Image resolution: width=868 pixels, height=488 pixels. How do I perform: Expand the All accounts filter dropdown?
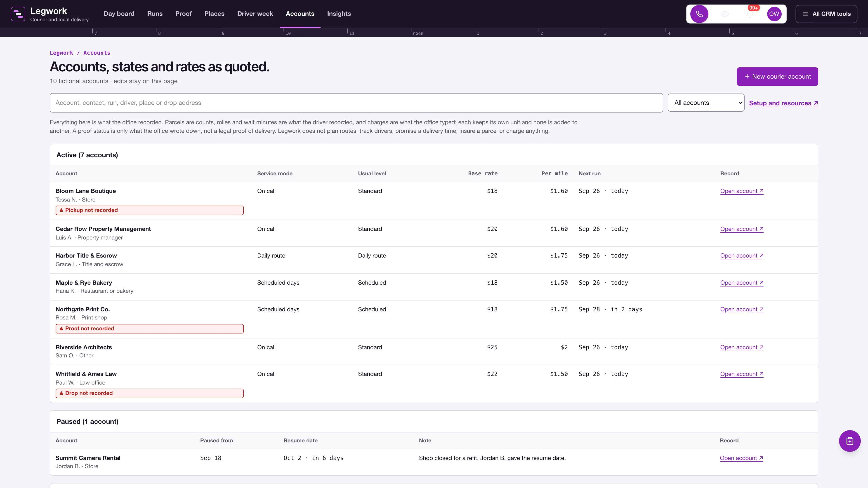(706, 103)
